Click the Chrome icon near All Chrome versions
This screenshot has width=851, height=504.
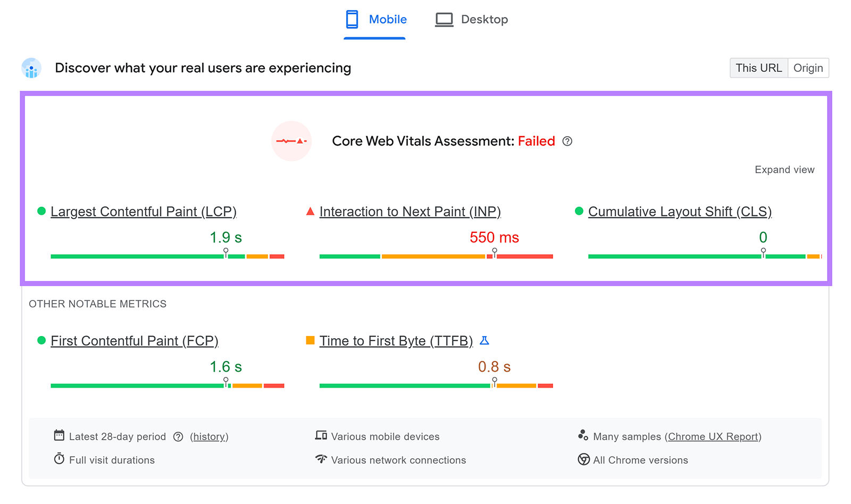click(583, 459)
